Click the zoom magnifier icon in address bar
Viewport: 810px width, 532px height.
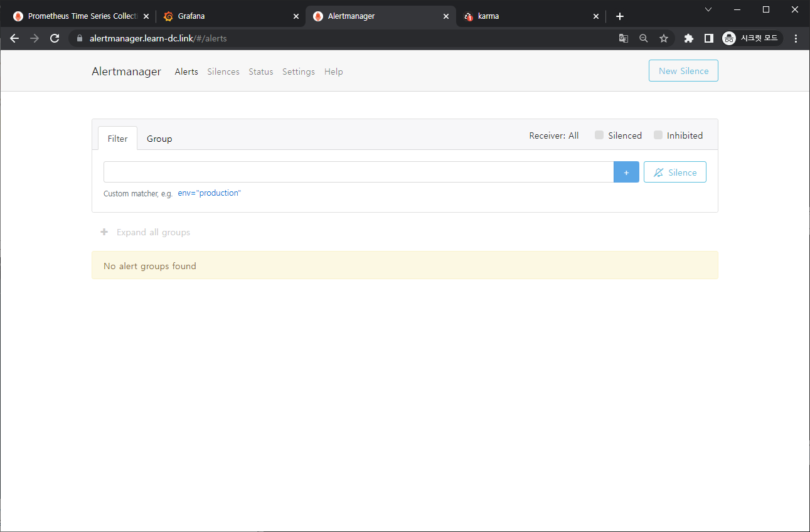(643, 38)
